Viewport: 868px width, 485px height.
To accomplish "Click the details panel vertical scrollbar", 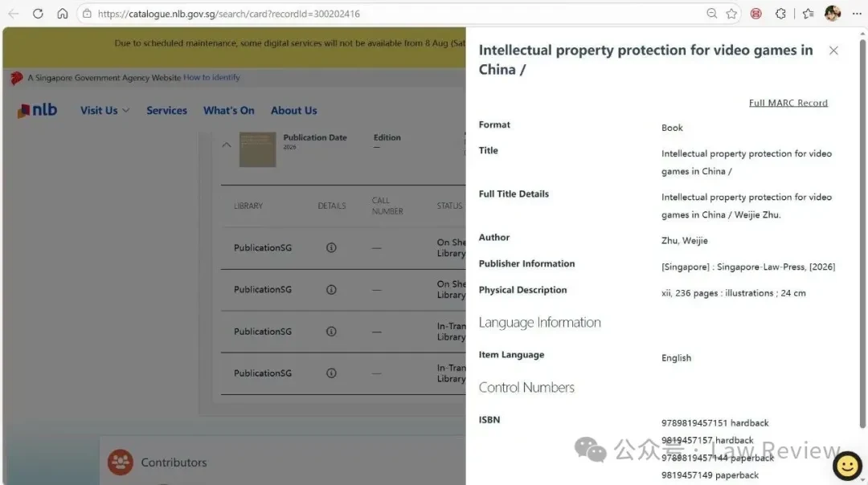I will tap(862, 232).
